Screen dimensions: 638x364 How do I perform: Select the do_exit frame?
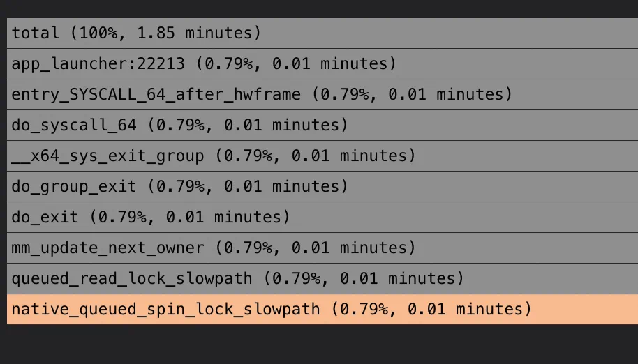[322, 217]
